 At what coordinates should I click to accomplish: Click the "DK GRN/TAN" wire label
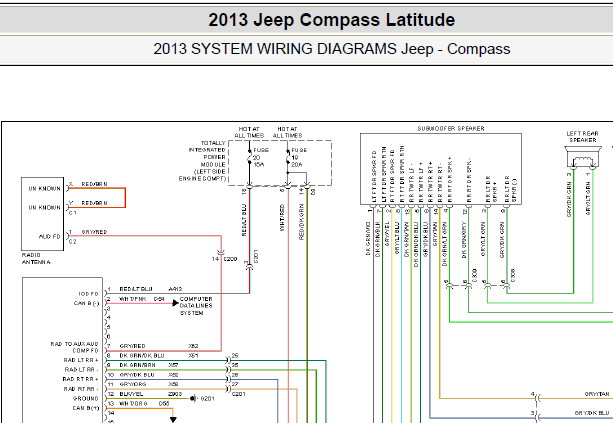[407, 239]
